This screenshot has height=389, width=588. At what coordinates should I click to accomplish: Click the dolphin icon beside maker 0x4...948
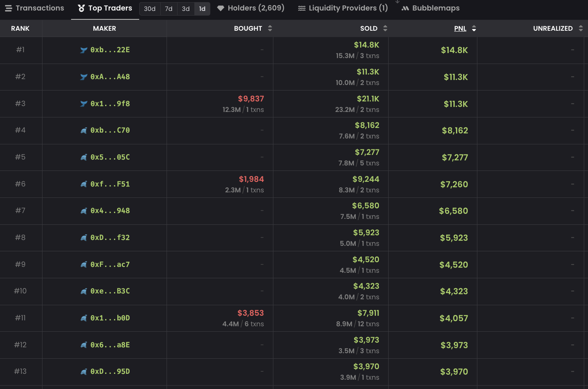coord(84,211)
